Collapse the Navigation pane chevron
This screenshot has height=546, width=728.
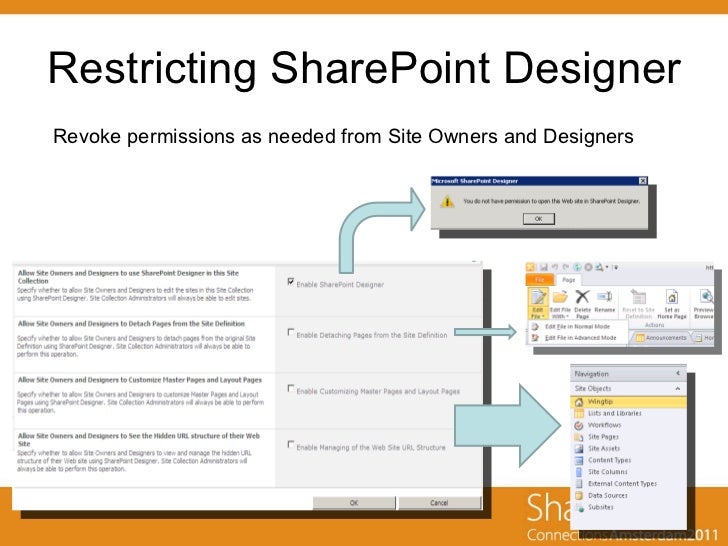coord(678,373)
